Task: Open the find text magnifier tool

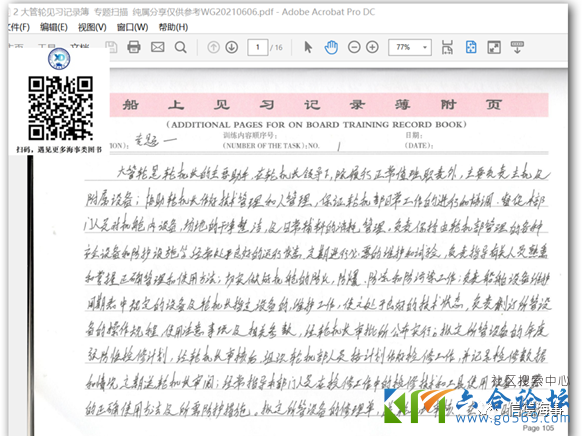Action: pyautogui.click(x=181, y=47)
